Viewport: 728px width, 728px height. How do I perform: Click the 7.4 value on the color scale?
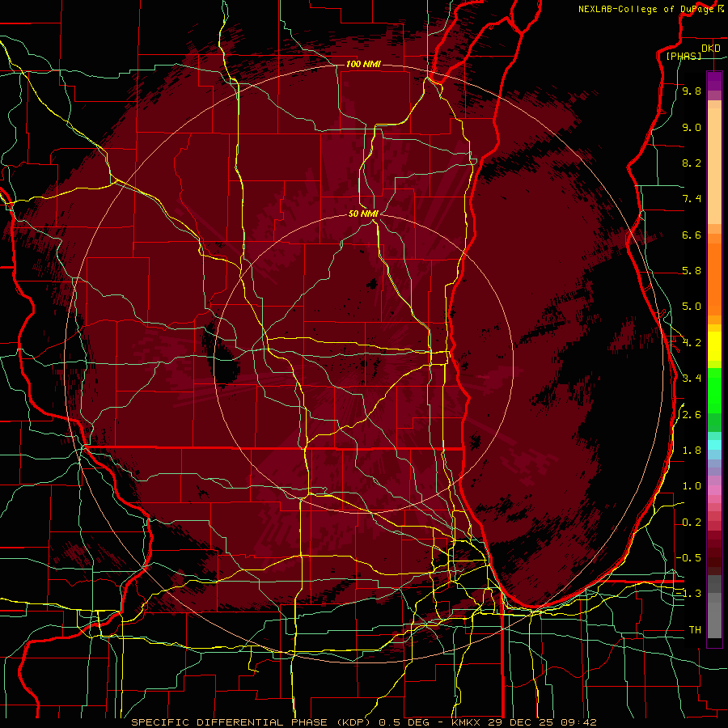(692, 199)
